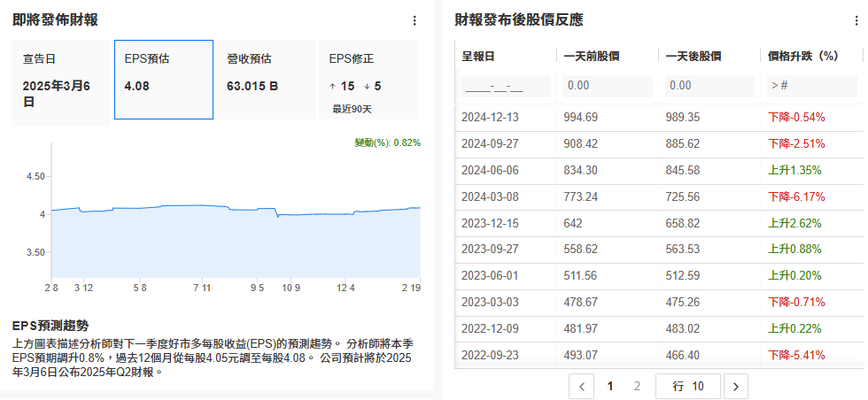Click the 一天後股價 filter input
The height and width of the screenshot is (400, 868).
click(x=709, y=86)
